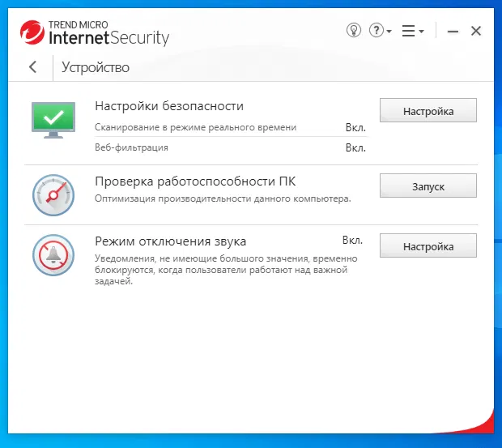Click the crossed-out bell mute icon
Image resolution: width=502 pixels, height=448 pixels.
pyautogui.click(x=53, y=254)
